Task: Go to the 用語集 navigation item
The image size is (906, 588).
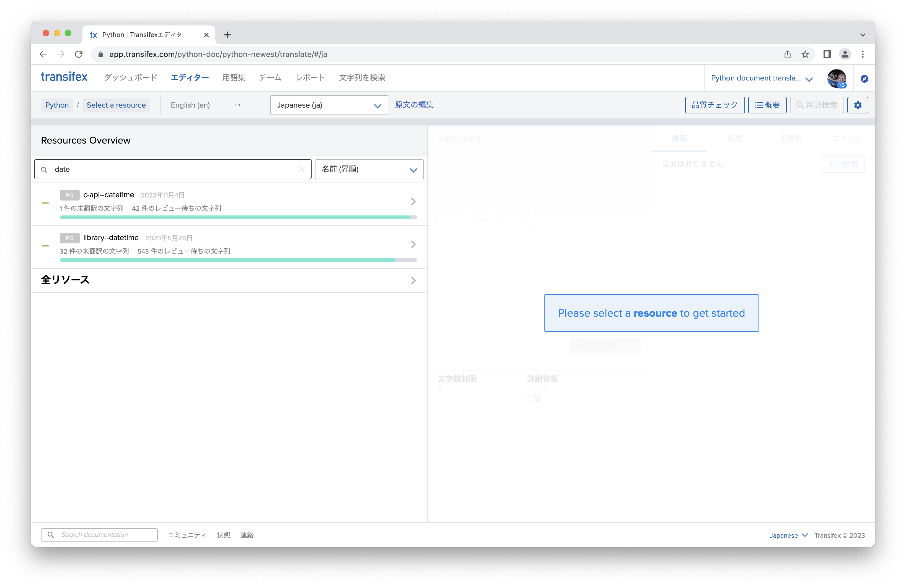Action: (x=234, y=78)
